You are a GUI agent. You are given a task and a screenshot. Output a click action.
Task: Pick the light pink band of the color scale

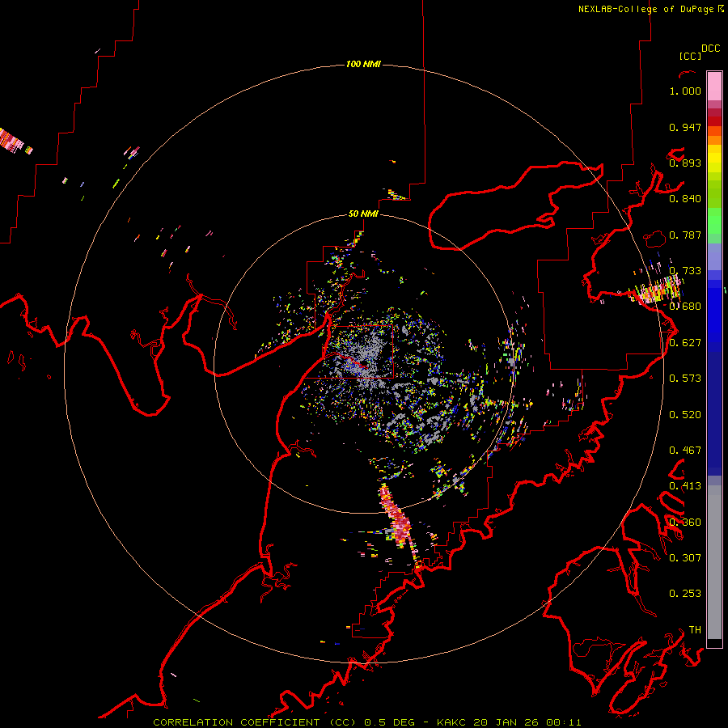[x=714, y=86]
